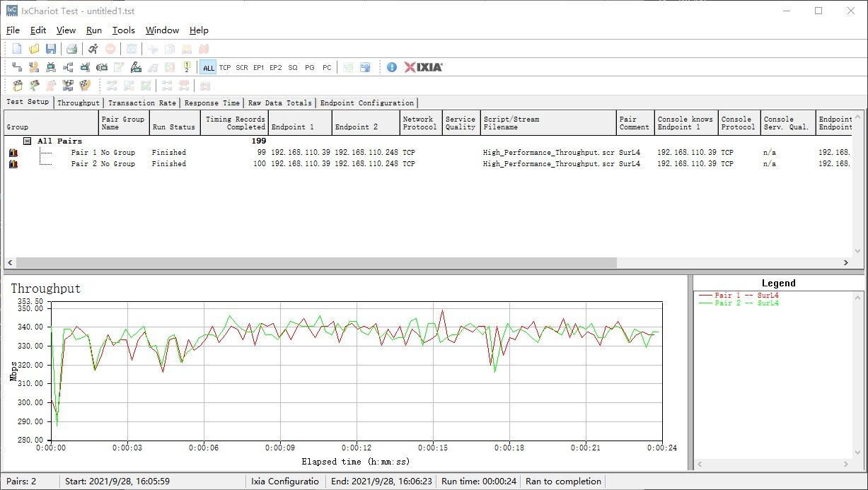The image size is (868, 490).
Task: Print the test using printer icon
Action: (x=71, y=49)
